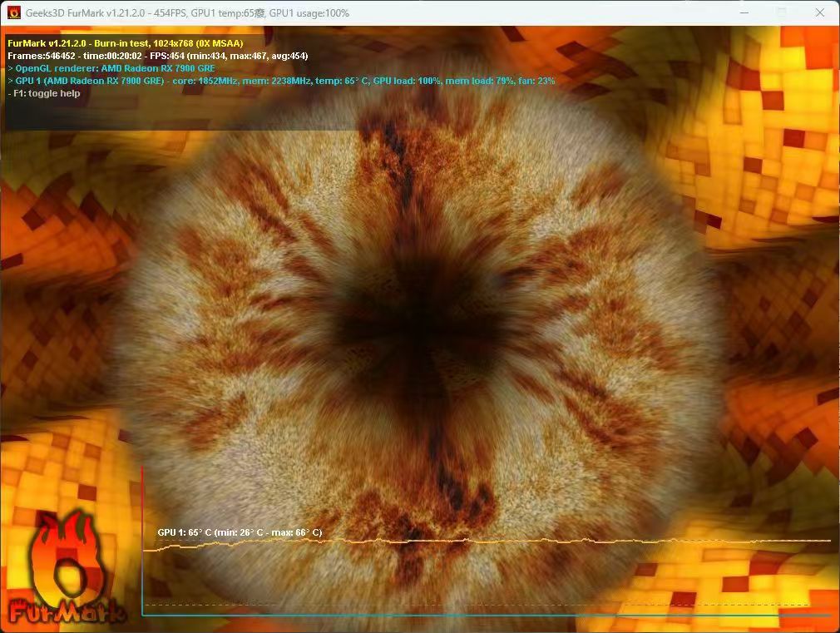
Task: Minimize the FurMark window
Action: tap(744, 12)
